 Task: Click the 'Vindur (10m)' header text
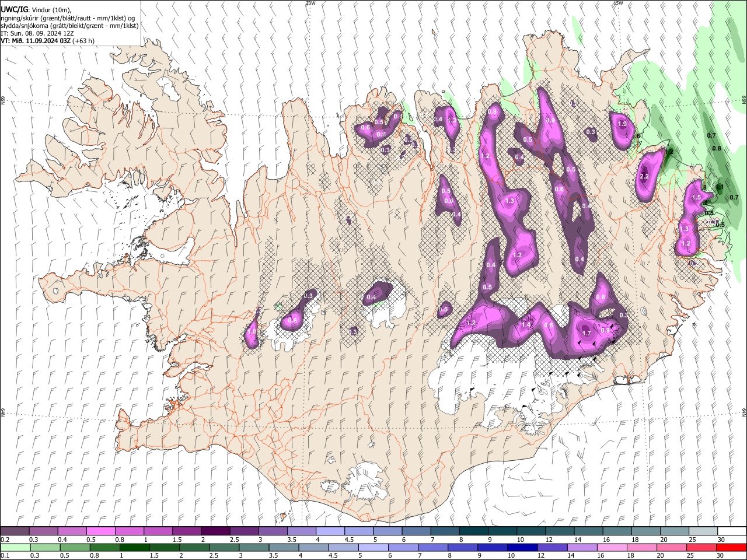click(51, 10)
